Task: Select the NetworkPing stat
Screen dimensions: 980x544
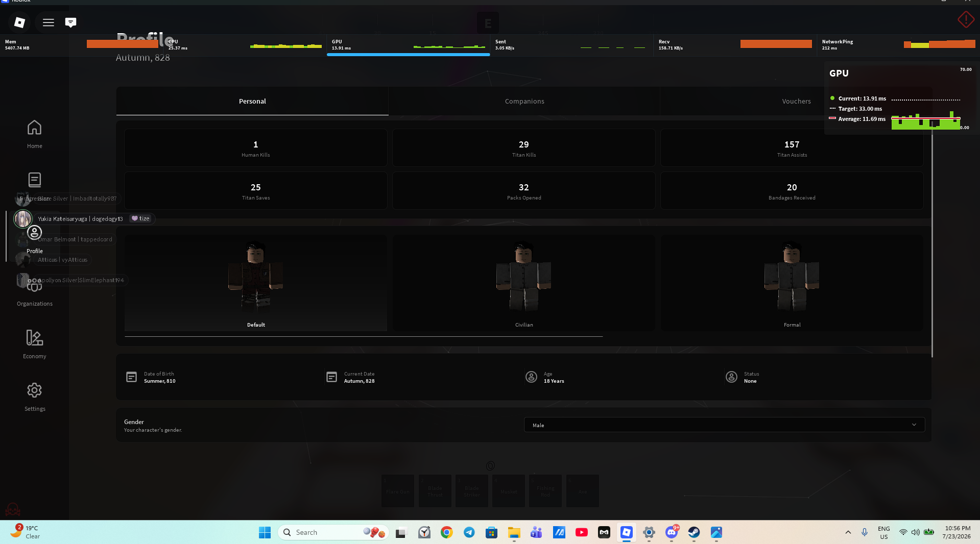Action: coord(899,45)
